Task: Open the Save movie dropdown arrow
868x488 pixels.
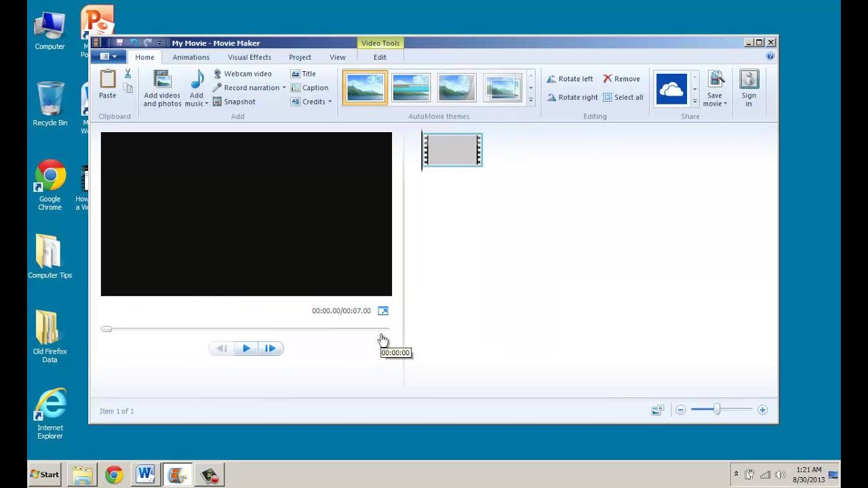Action: pyautogui.click(x=725, y=104)
